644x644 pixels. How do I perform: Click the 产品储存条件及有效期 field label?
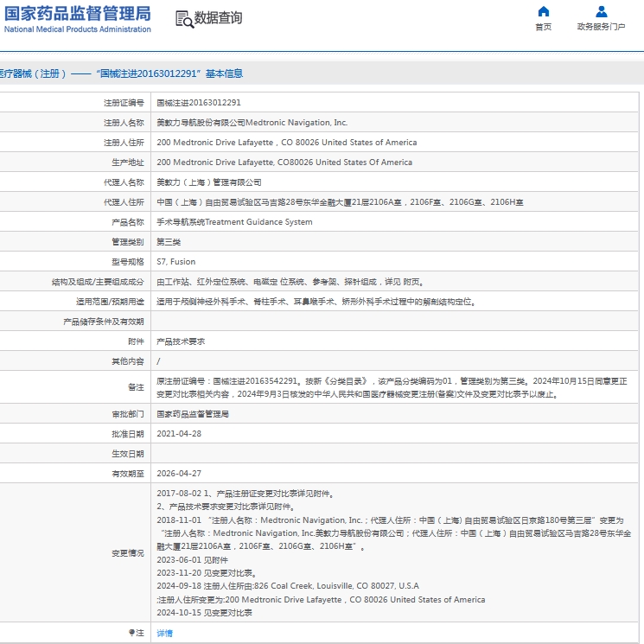[x=104, y=322]
